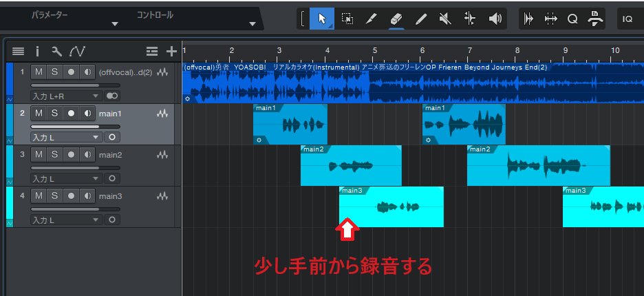Click bar 5 on the timeline ruler

coord(374,50)
